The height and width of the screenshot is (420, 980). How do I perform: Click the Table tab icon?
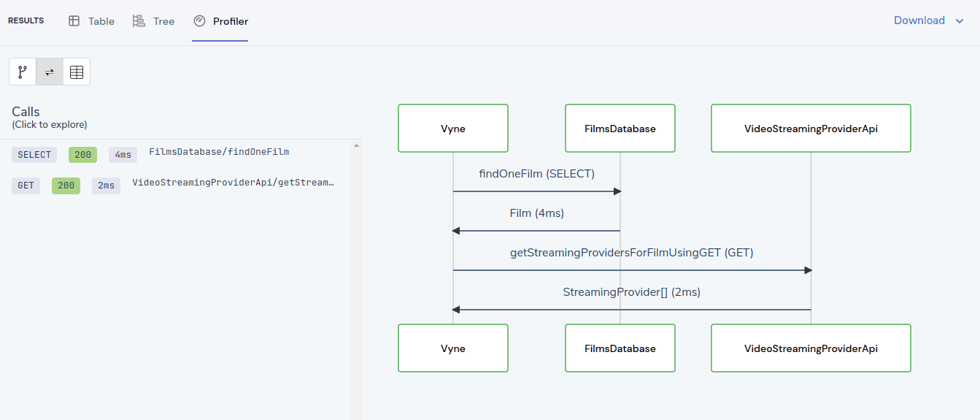74,21
